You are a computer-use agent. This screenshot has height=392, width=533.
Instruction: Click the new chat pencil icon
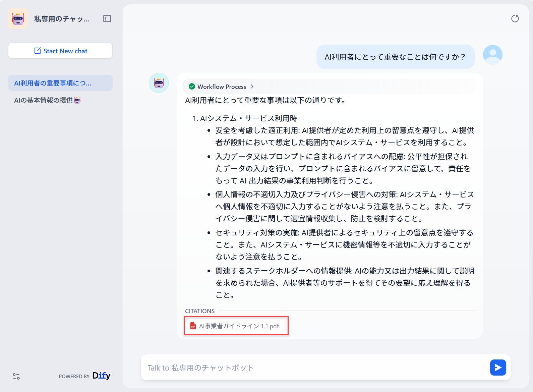tap(38, 51)
